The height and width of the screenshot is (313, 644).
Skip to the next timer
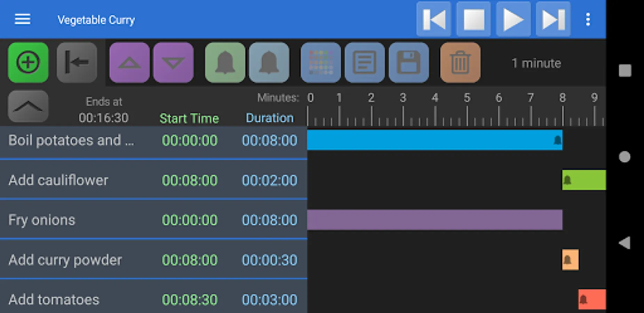pyautogui.click(x=553, y=19)
